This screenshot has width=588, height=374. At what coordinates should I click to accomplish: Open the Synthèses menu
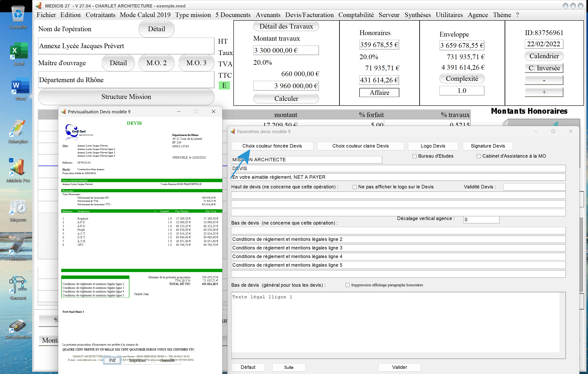tap(418, 15)
